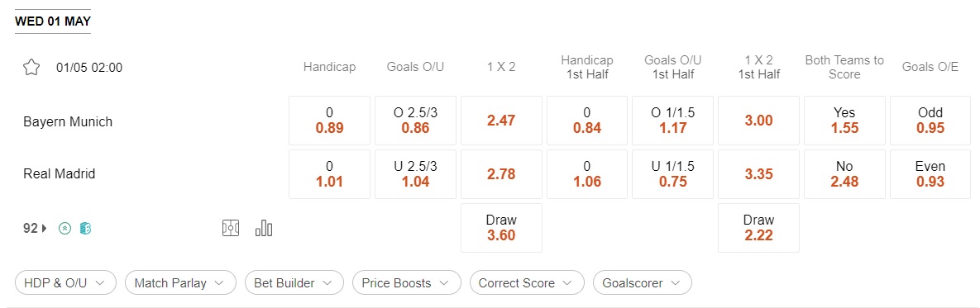Open the Price Boosts dropdown
This screenshot has width=980, height=308.
(406, 282)
